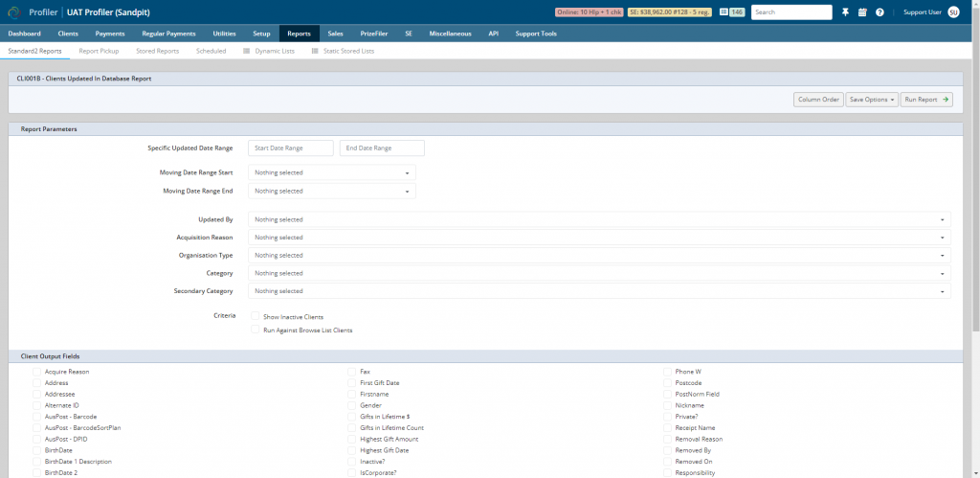Open the Save Options dropdown button
This screenshot has width=980, height=478.
click(x=872, y=100)
